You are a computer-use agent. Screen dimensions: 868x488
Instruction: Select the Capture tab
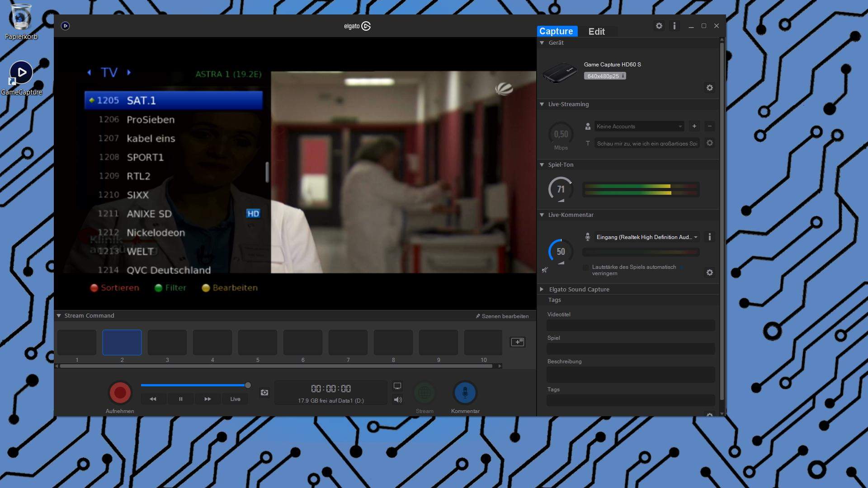[x=557, y=31]
